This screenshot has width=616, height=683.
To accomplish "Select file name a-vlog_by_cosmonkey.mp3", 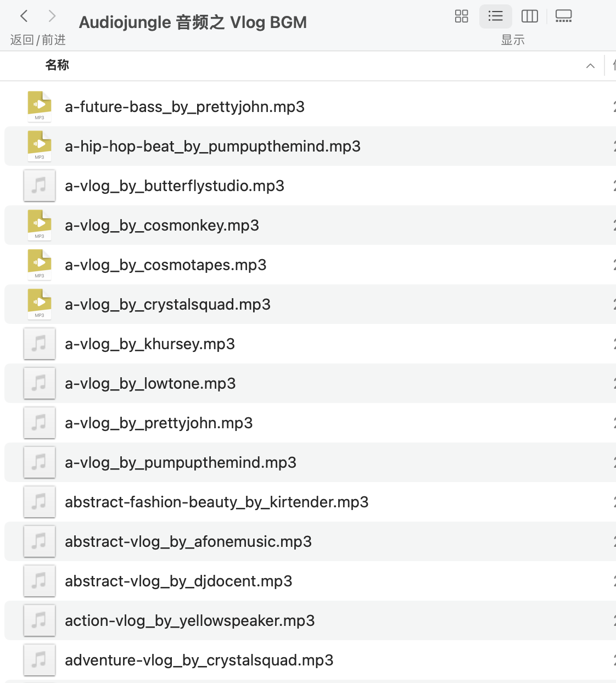I will pos(162,225).
